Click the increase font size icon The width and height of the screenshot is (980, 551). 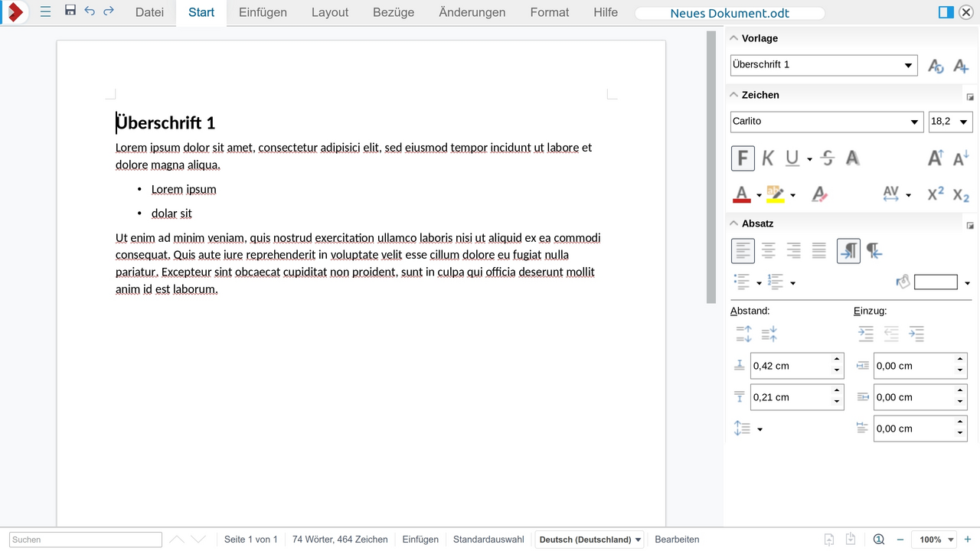[934, 158]
